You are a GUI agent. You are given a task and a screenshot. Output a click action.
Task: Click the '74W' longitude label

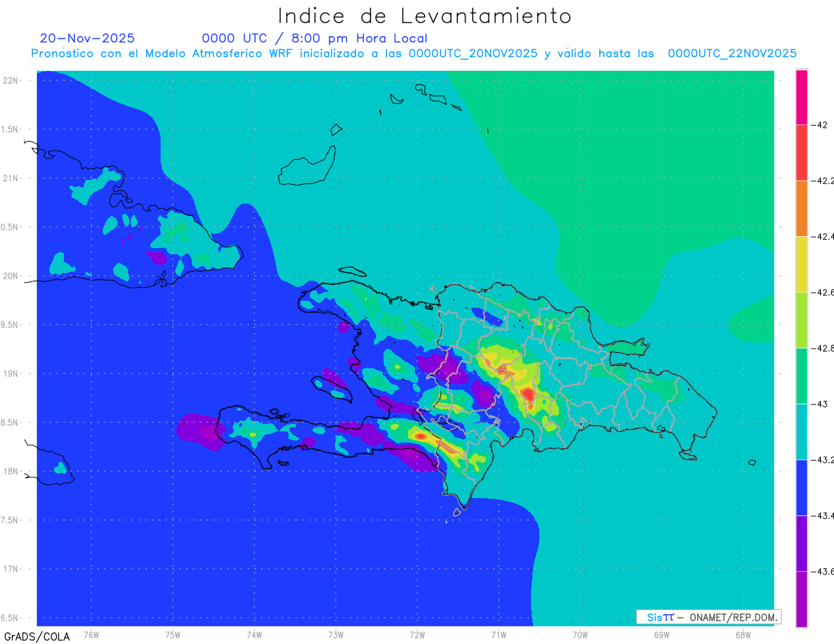click(x=254, y=634)
